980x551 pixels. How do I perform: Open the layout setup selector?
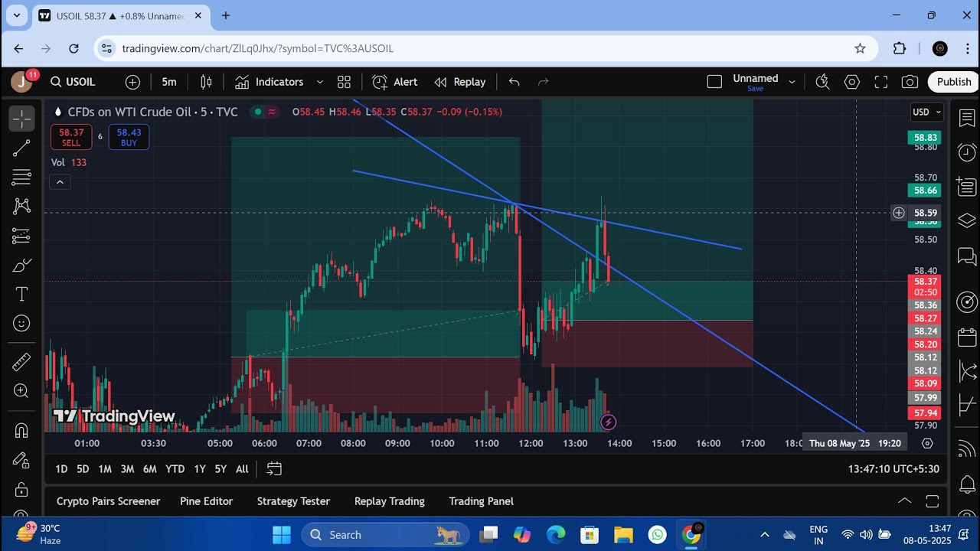click(x=714, y=82)
